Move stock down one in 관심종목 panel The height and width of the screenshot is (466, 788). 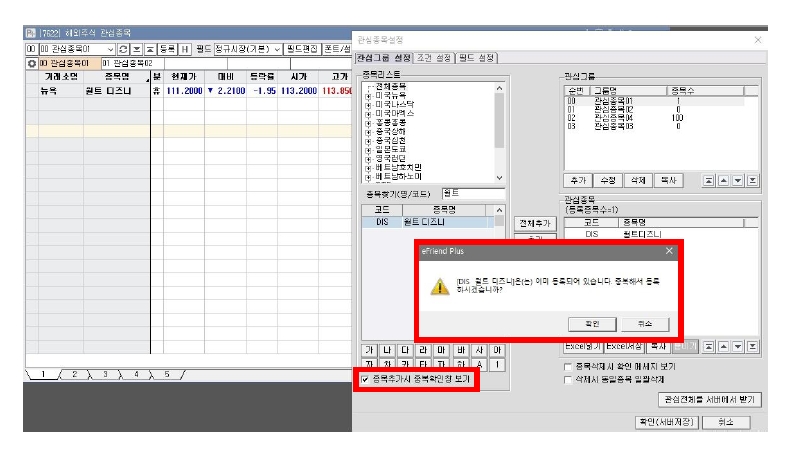coord(738,346)
